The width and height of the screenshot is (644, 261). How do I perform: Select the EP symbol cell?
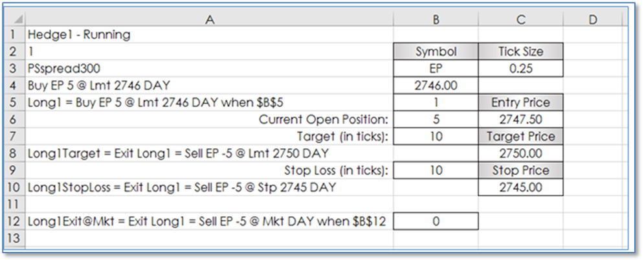coord(436,69)
